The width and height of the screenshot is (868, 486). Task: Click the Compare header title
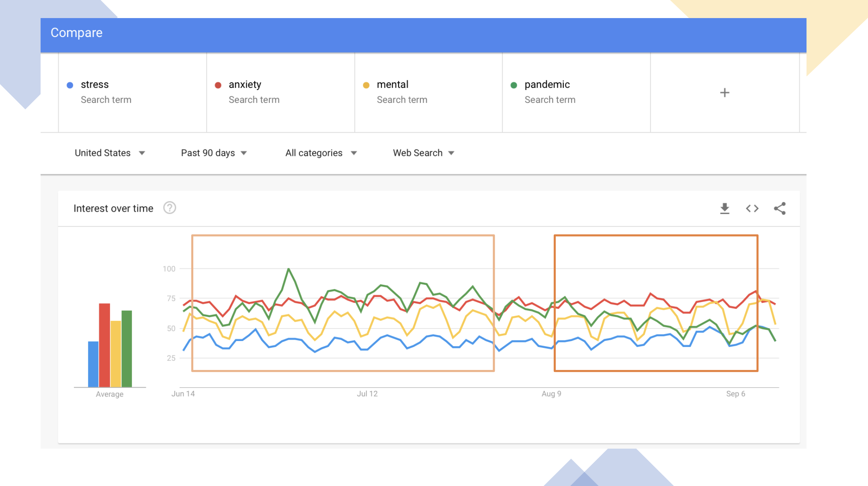[76, 33]
